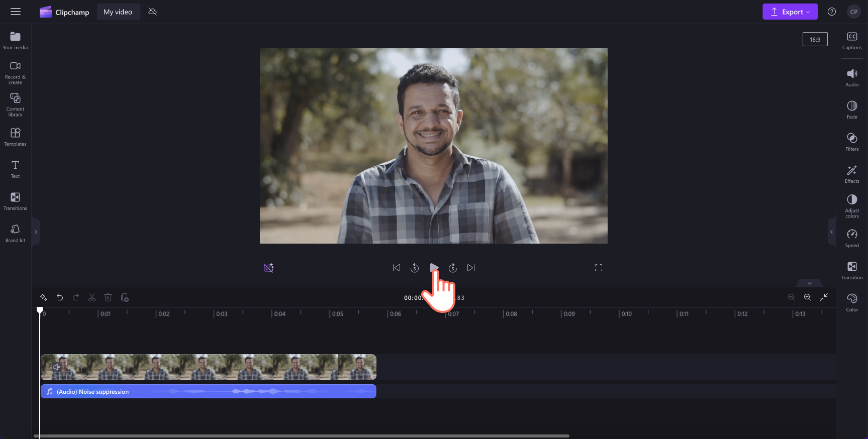The image size is (868, 439).
Task: Click the 0:10 mark on timeline ruler
Action: pyautogui.click(x=626, y=314)
